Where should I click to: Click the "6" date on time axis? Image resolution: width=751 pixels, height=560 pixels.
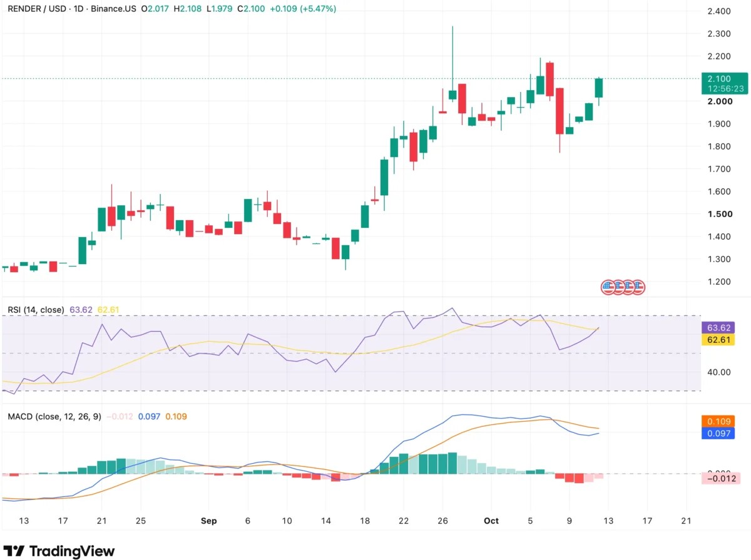tap(248, 520)
